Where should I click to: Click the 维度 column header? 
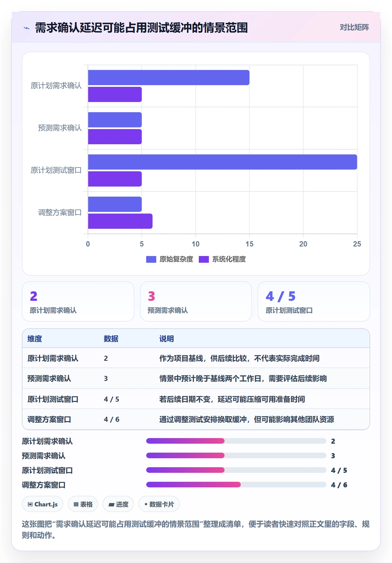35,339
